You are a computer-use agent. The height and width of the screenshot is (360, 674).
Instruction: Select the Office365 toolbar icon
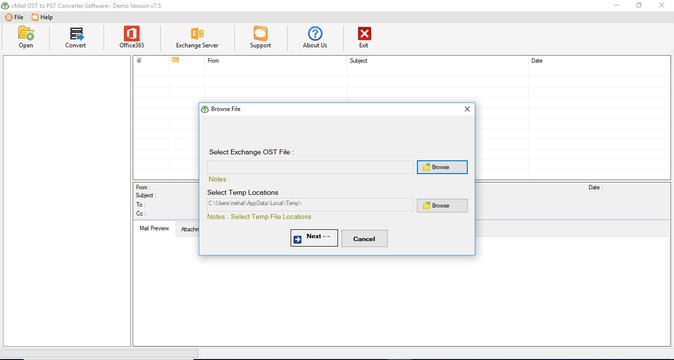(132, 37)
